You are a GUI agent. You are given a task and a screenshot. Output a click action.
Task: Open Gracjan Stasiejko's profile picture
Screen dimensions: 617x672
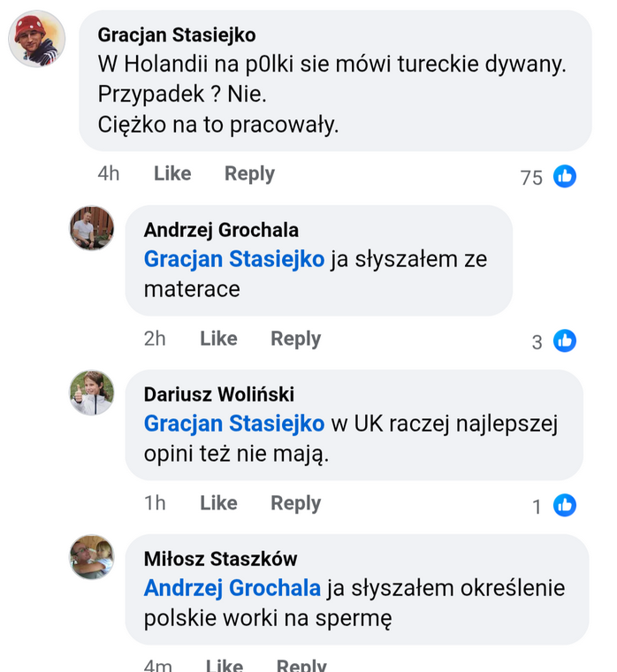(36, 40)
